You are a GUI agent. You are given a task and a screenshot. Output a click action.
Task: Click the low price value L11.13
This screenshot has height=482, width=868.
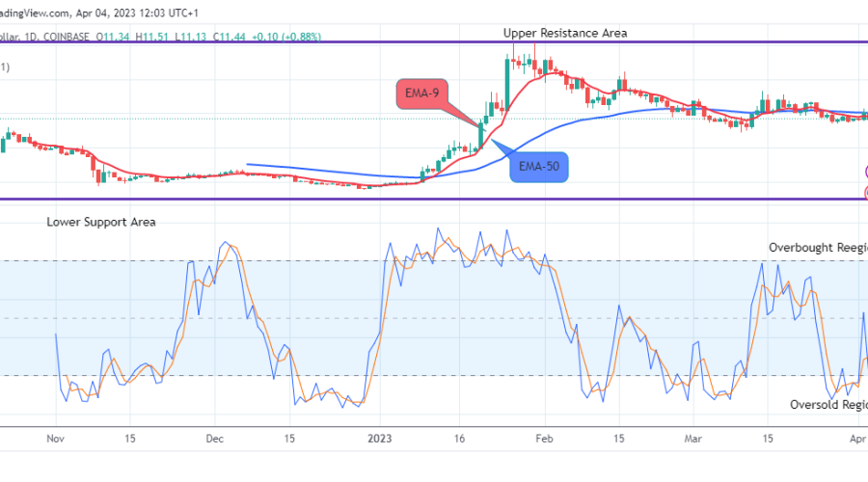coord(190,37)
